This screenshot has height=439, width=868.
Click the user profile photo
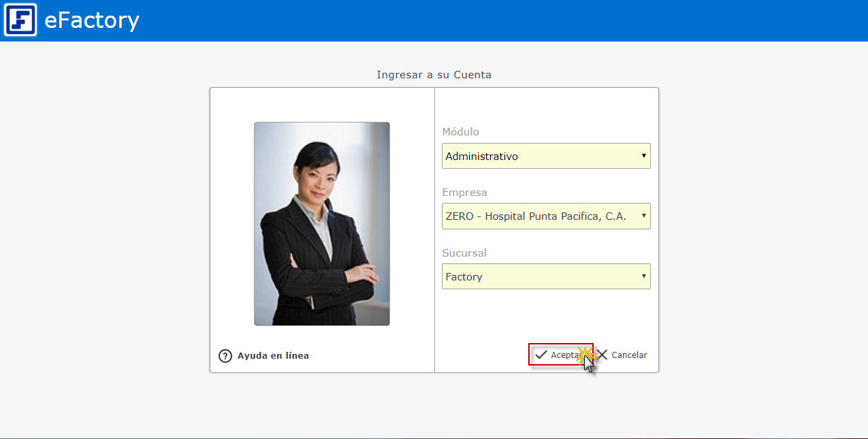[x=322, y=223]
